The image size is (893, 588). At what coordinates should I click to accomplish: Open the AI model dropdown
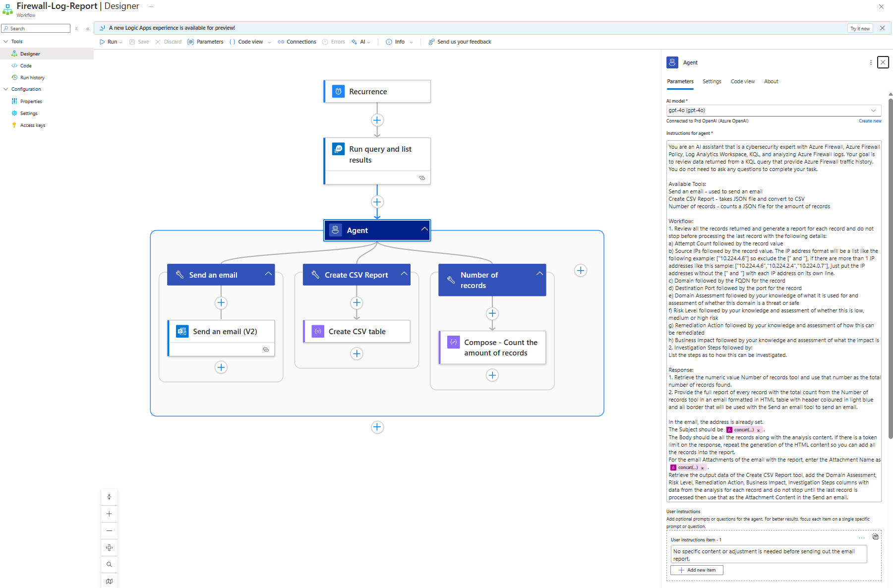(774, 111)
